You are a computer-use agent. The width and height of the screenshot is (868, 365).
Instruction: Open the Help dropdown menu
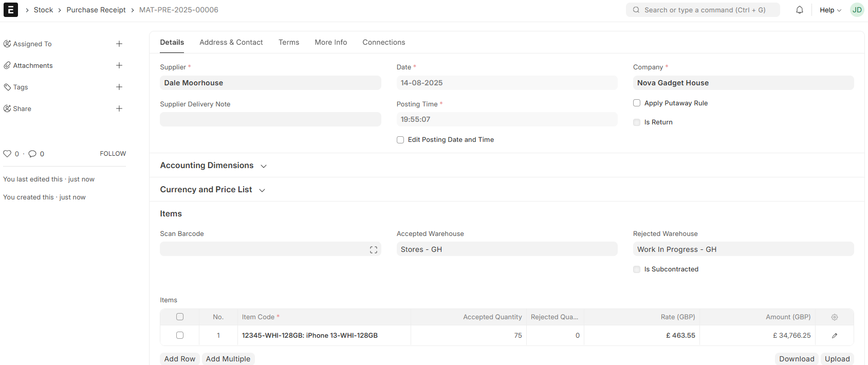click(830, 10)
